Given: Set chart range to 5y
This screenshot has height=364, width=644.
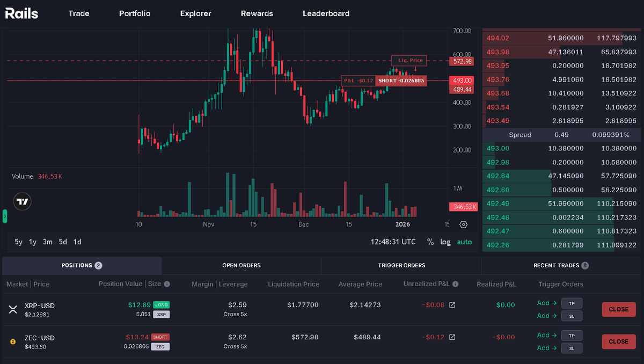Looking at the screenshot, I should [x=19, y=242].
